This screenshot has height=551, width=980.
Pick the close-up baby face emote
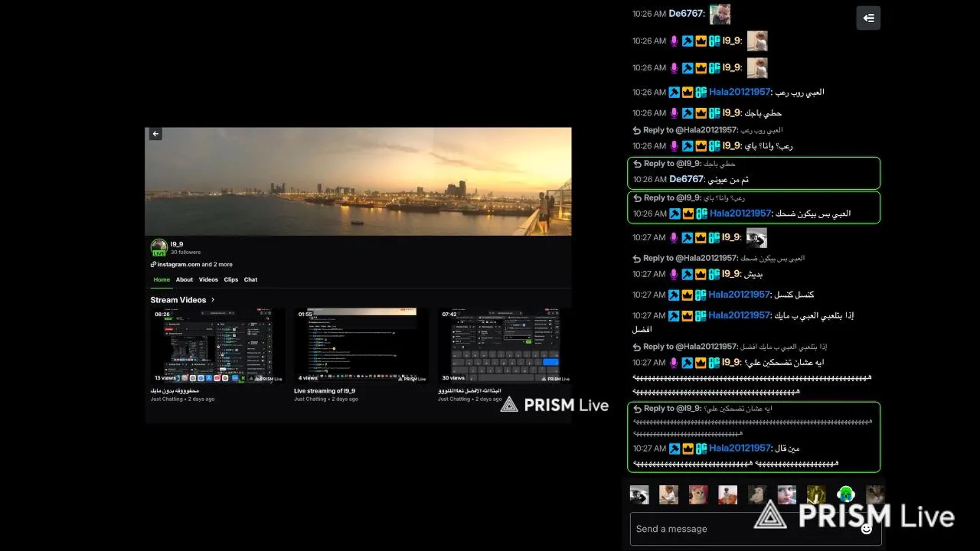(x=786, y=494)
